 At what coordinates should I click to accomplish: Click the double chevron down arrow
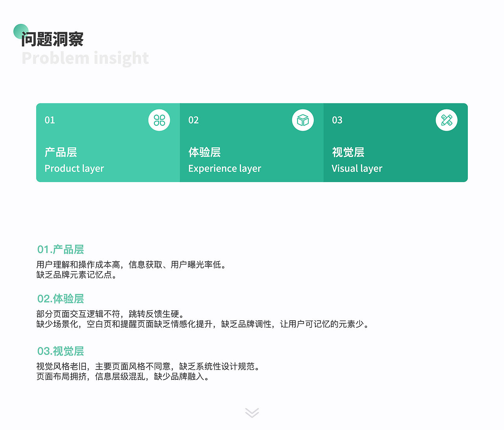[252, 413]
